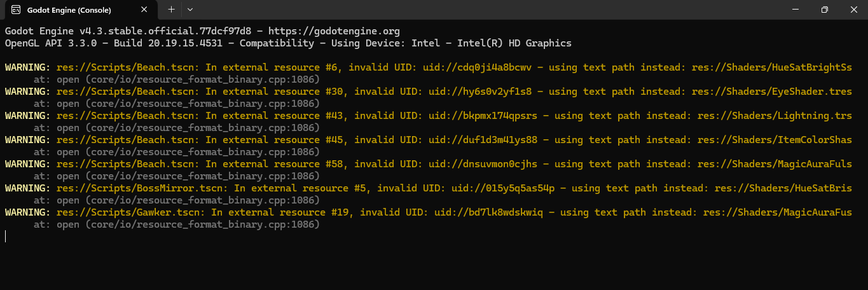Close the console window
This screenshot has height=290, width=868.
853,10
